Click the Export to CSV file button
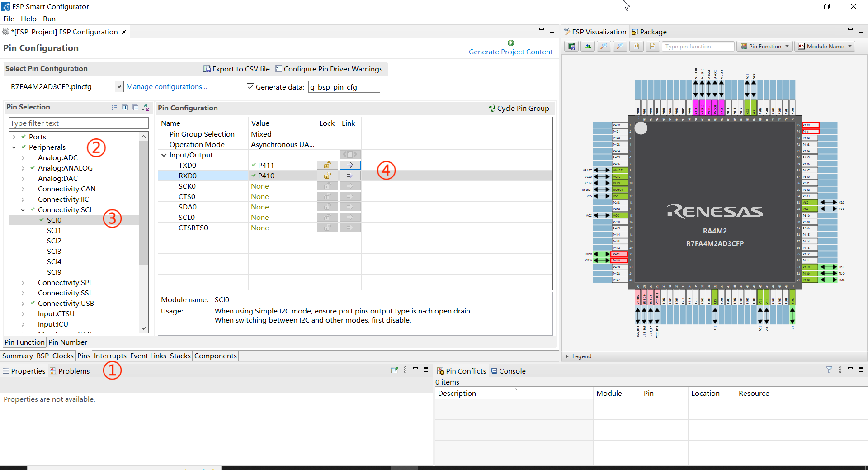868x470 pixels. click(236, 69)
